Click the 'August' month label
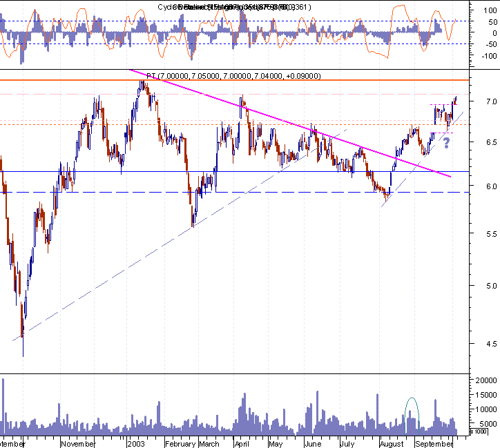 click(x=392, y=444)
